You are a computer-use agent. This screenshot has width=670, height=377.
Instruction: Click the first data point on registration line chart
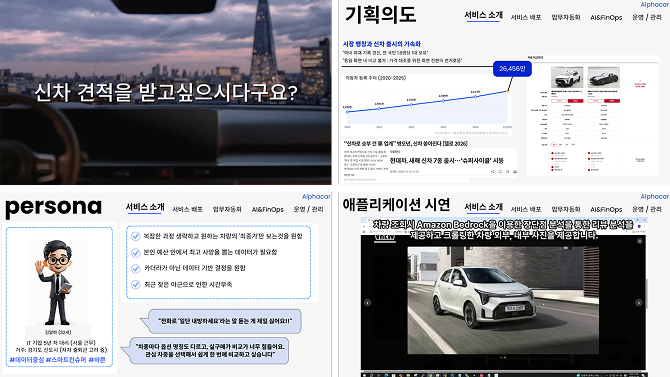coord(347,112)
